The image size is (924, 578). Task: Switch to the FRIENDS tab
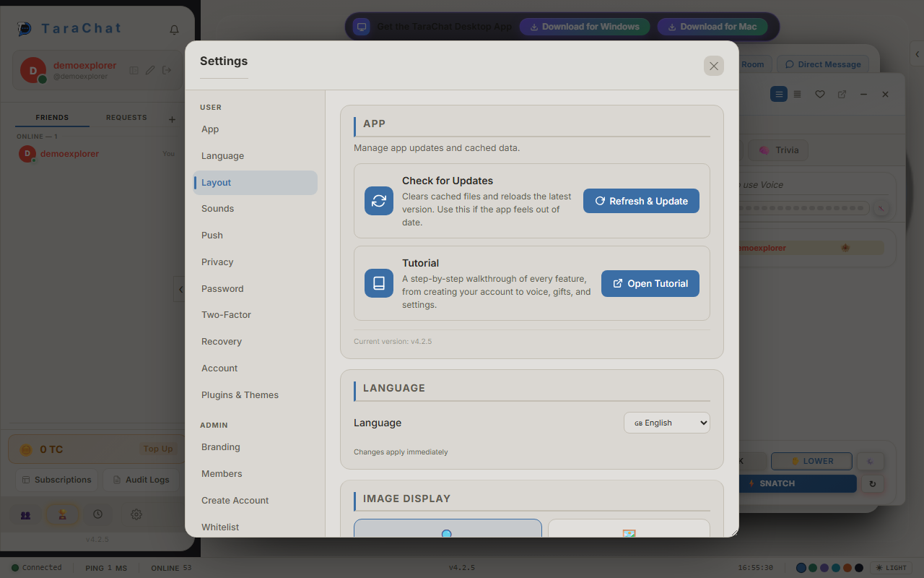coord(52,118)
